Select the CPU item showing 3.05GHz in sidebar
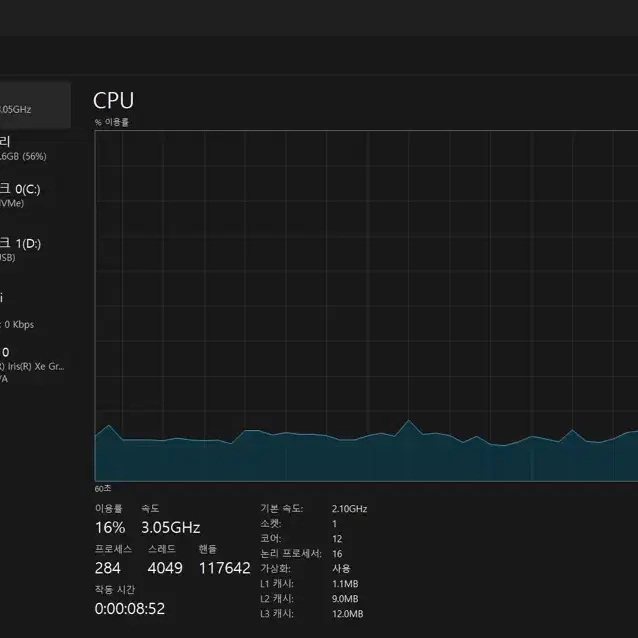638x638 pixels. (35, 105)
